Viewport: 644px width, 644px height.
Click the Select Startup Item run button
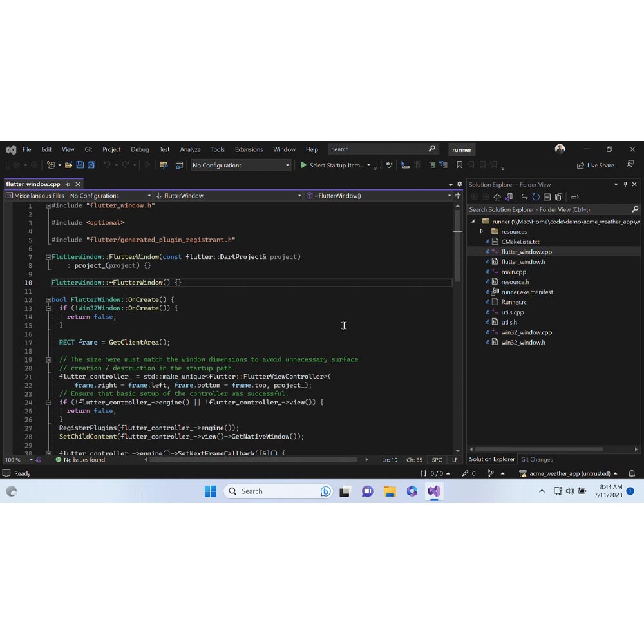click(x=332, y=166)
